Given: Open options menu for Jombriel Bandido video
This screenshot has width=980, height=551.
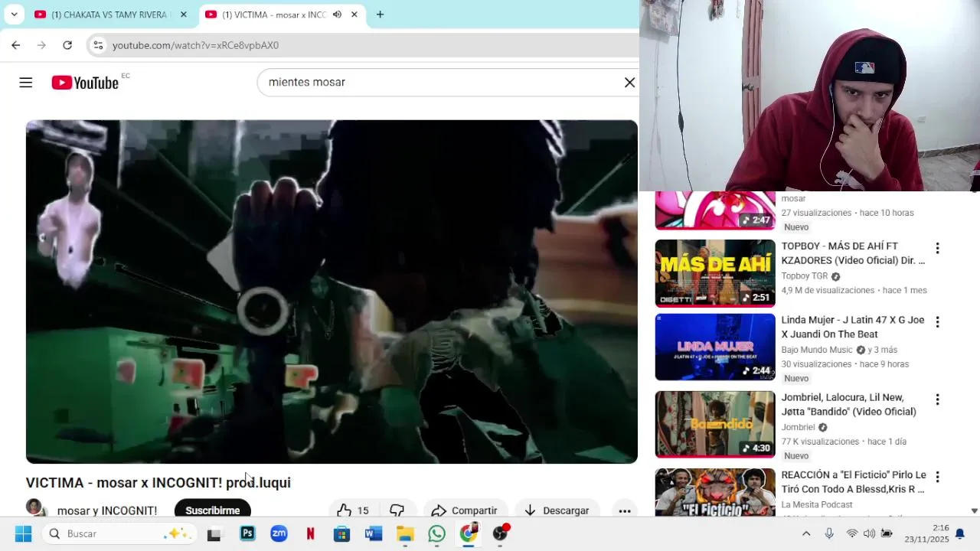Looking at the screenshot, I should [937, 399].
